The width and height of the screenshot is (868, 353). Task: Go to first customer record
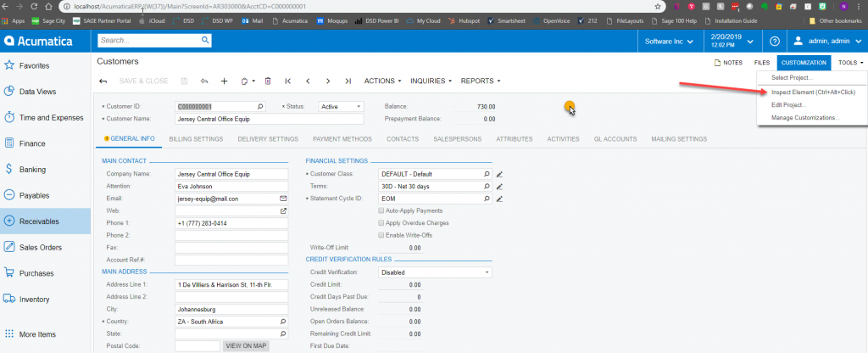288,81
